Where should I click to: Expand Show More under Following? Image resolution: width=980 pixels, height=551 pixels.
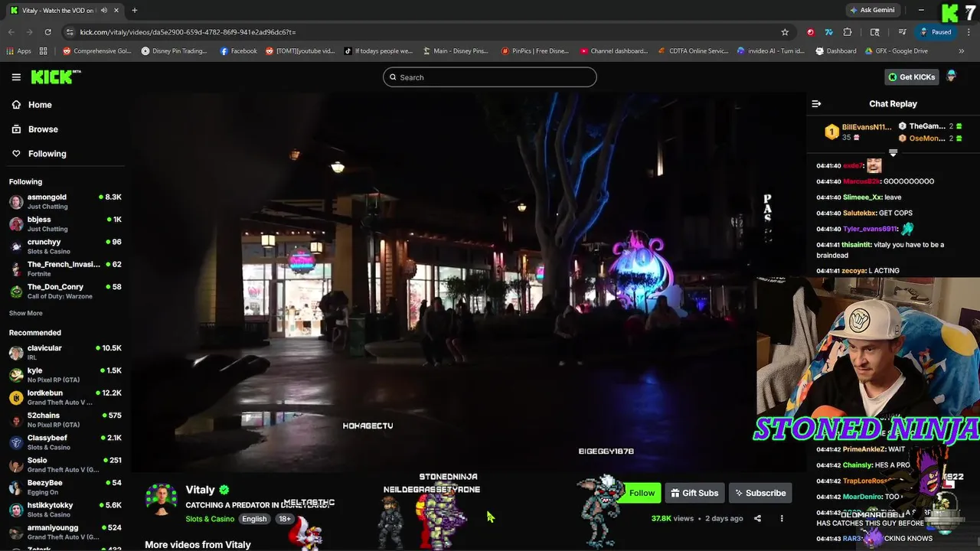[x=25, y=313]
